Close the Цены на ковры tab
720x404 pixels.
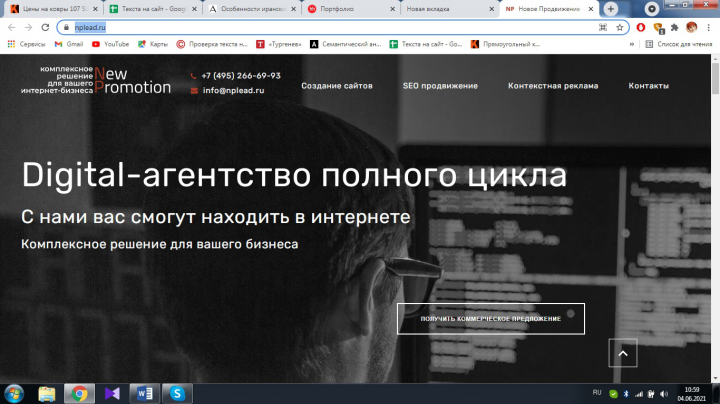[95, 9]
